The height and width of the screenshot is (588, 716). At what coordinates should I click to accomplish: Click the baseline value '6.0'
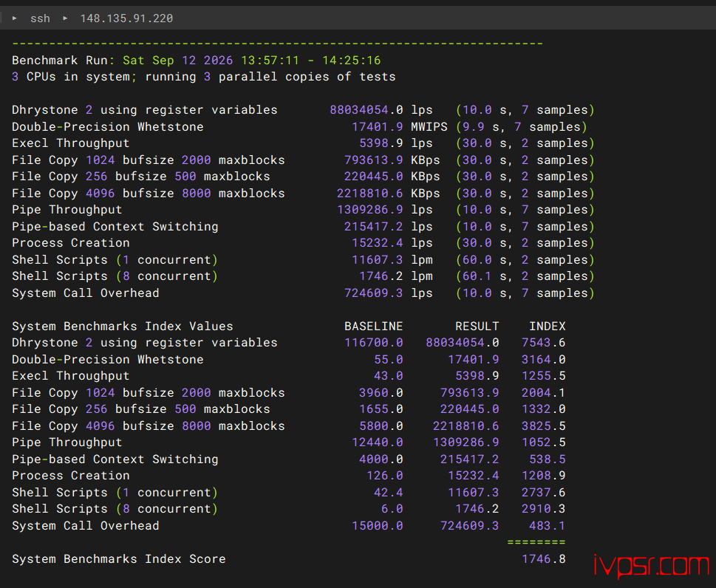[x=392, y=509]
